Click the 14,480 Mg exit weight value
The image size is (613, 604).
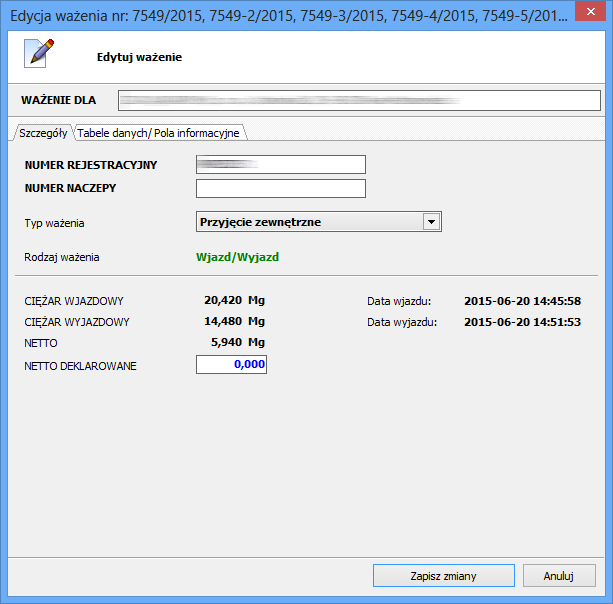(x=234, y=321)
